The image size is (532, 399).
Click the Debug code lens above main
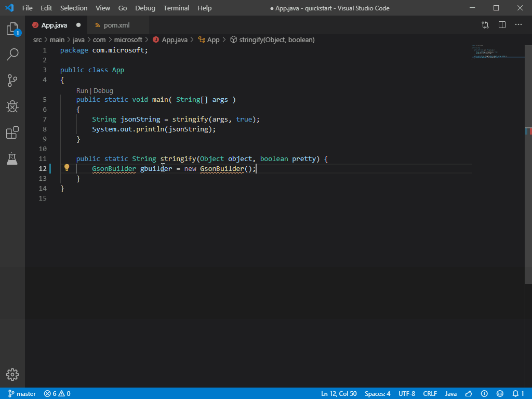pyautogui.click(x=103, y=90)
